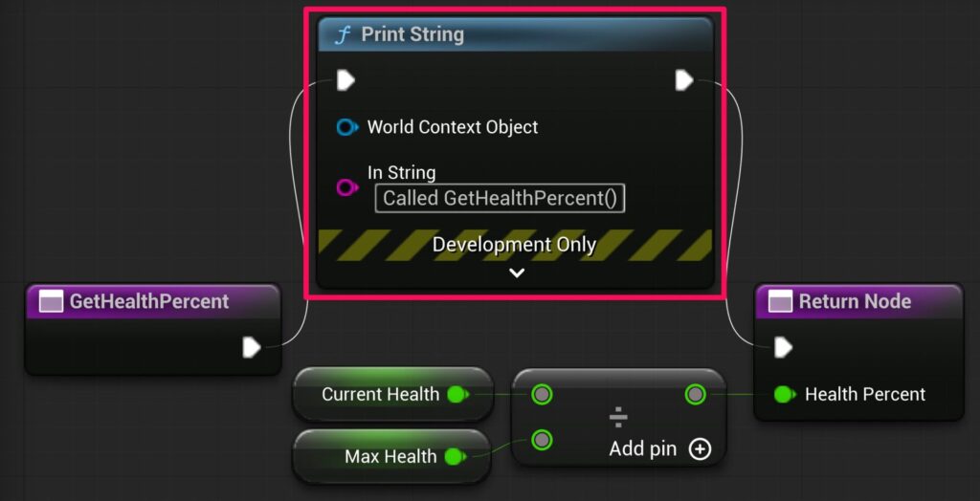Click the divide node output pin
Viewport: 980px width, 501px height.
click(695, 394)
